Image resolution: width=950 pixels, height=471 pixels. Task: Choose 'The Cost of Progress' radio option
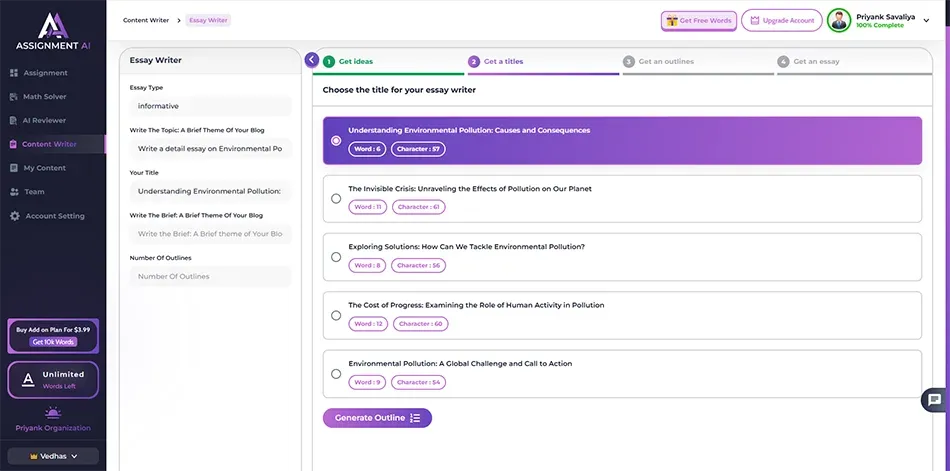[x=336, y=315]
